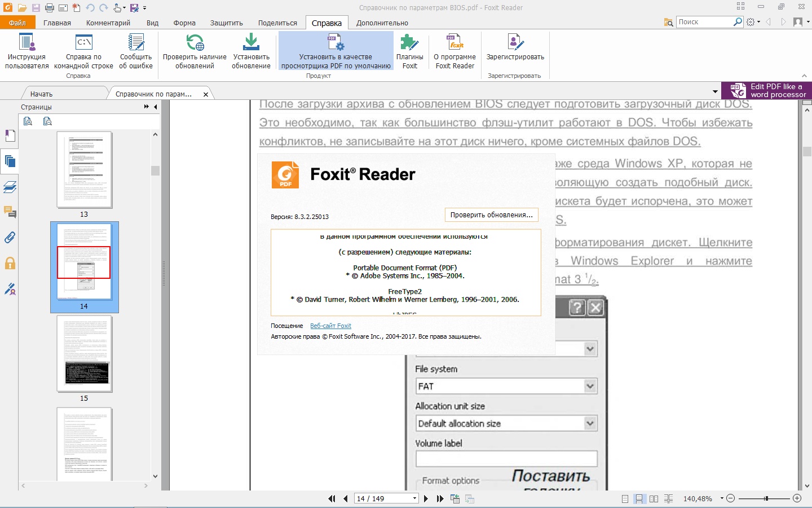The image size is (812, 508).
Task: Open the Layers side panel
Action: [10, 187]
